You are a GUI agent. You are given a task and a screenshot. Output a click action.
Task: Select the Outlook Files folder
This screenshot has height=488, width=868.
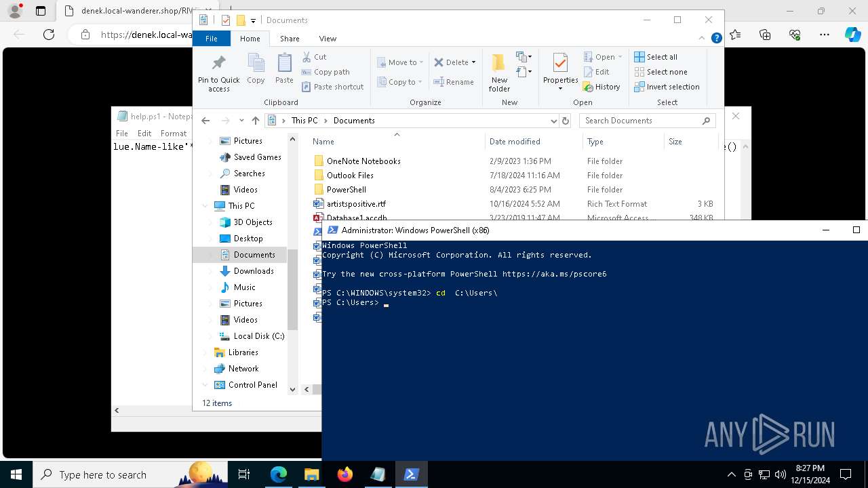pos(350,176)
